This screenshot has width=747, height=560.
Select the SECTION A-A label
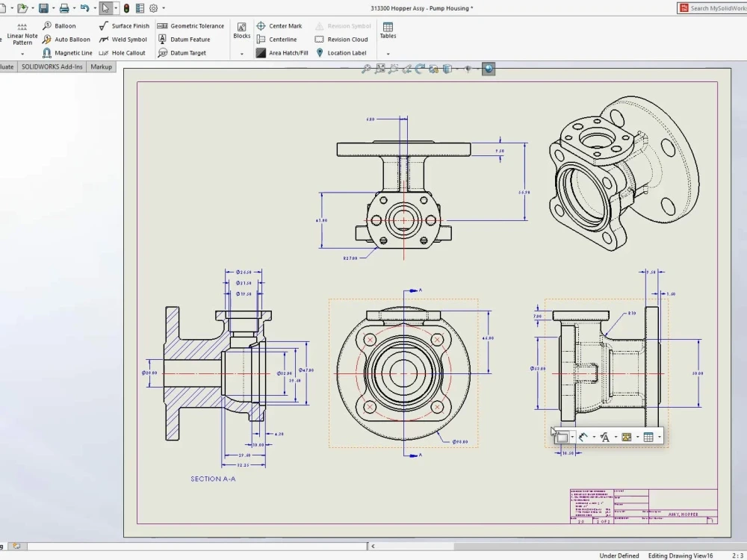(x=213, y=479)
